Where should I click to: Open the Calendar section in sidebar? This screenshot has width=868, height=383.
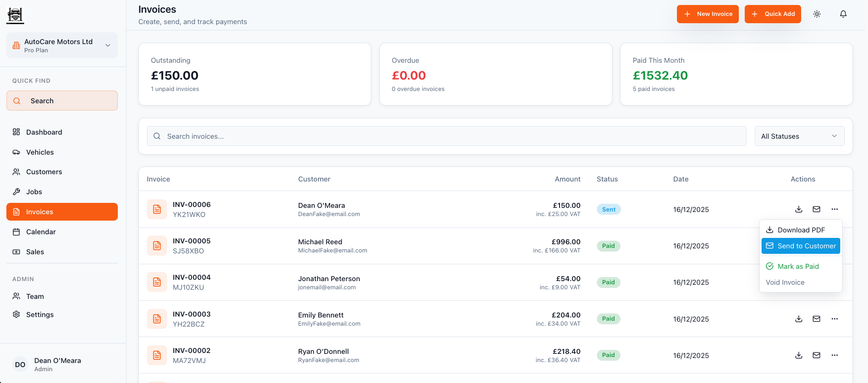pyautogui.click(x=41, y=232)
